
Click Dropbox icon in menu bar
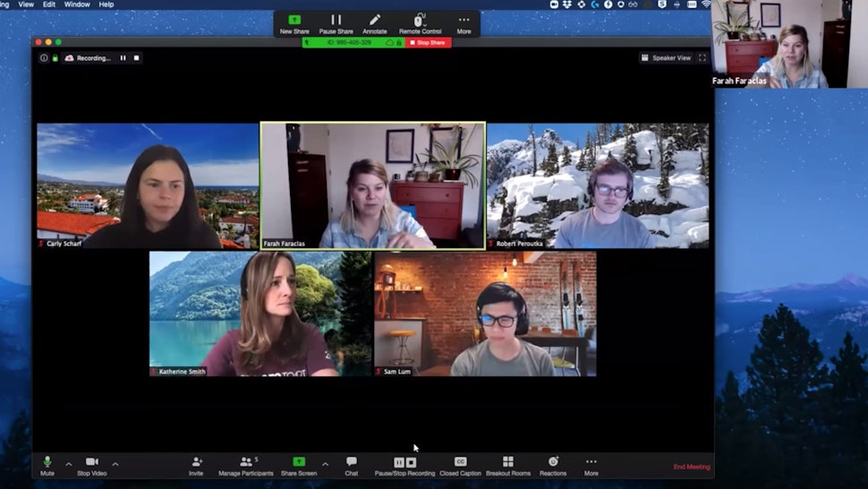(x=567, y=4)
